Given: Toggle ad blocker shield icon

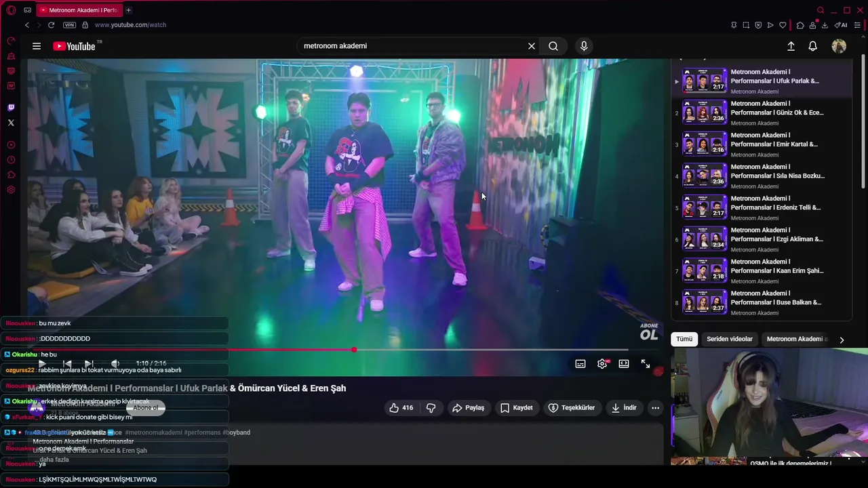Looking at the screenshot, I should [x=758, y=25].
